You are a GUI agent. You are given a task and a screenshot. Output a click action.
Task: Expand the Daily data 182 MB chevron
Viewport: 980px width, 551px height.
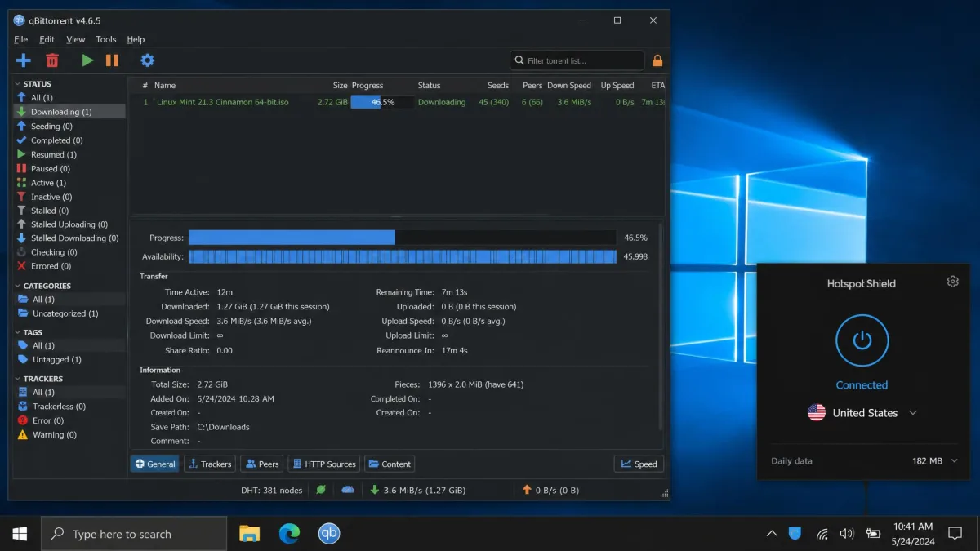click(954, 461)
